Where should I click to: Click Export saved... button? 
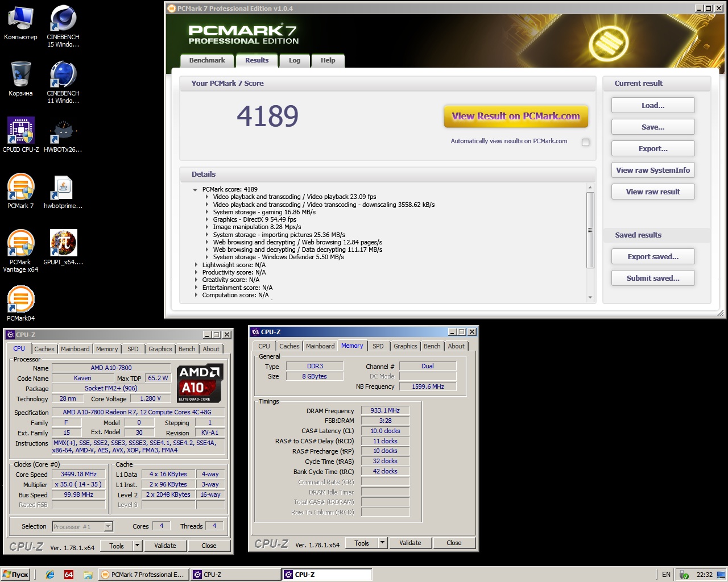[x=653, y=257]
